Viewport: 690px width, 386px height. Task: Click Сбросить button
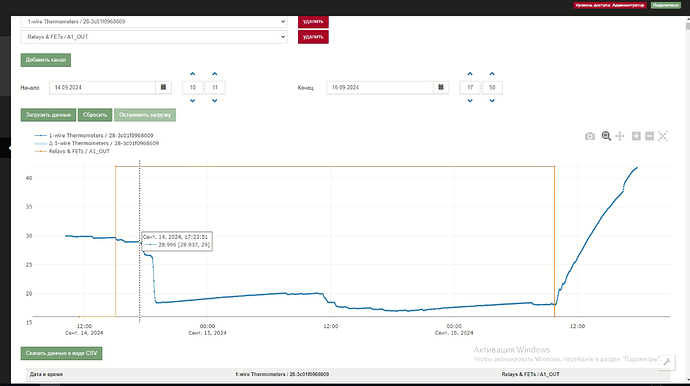click(x=95, y=115)
